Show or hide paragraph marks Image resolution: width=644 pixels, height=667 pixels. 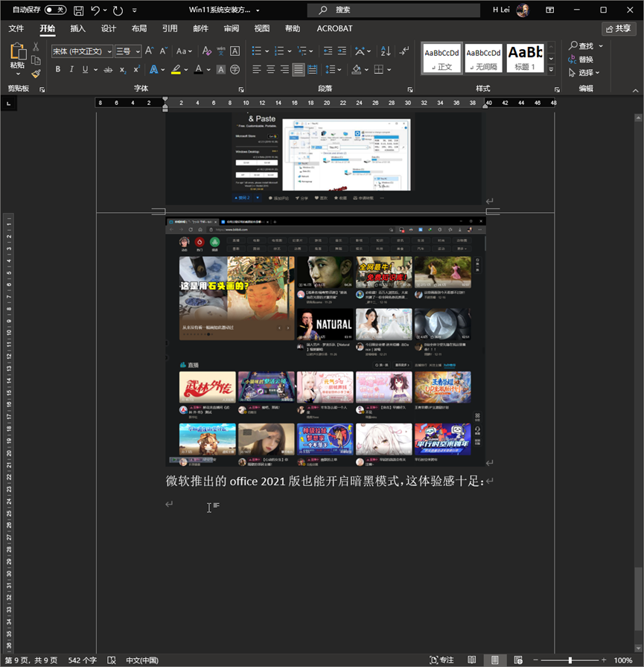tap(404, 51)
